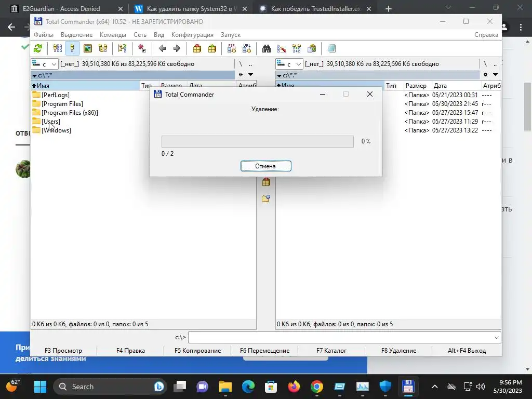Viewport: 532px width, 399px height.
Task: Open the Команды menu
Action: (113, 35)
